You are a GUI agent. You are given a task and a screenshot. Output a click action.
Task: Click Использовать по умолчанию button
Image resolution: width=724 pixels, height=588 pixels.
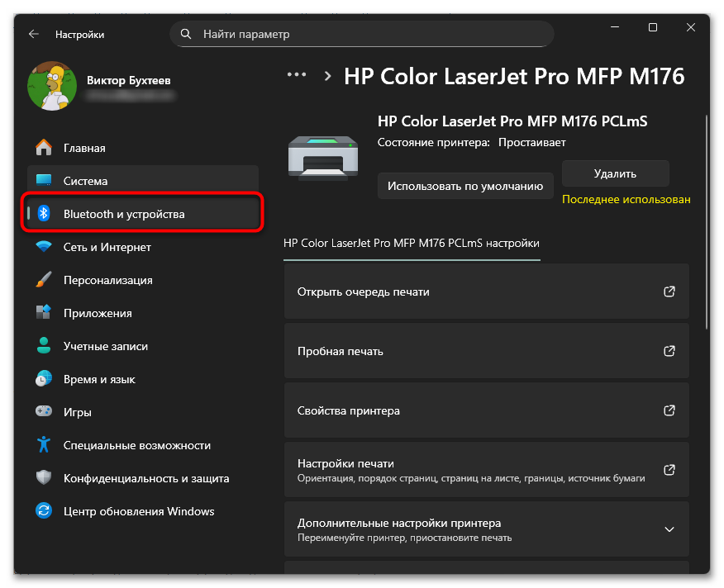tap(465, 186)
